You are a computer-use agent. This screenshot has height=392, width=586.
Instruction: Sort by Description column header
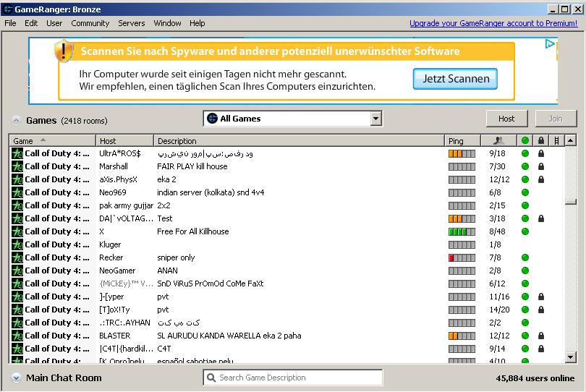299,141
